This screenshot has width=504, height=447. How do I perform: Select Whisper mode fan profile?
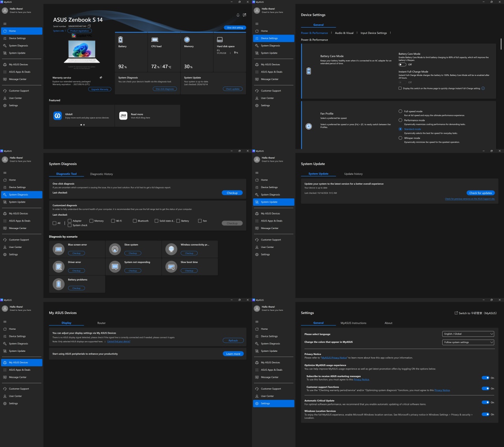400,138
